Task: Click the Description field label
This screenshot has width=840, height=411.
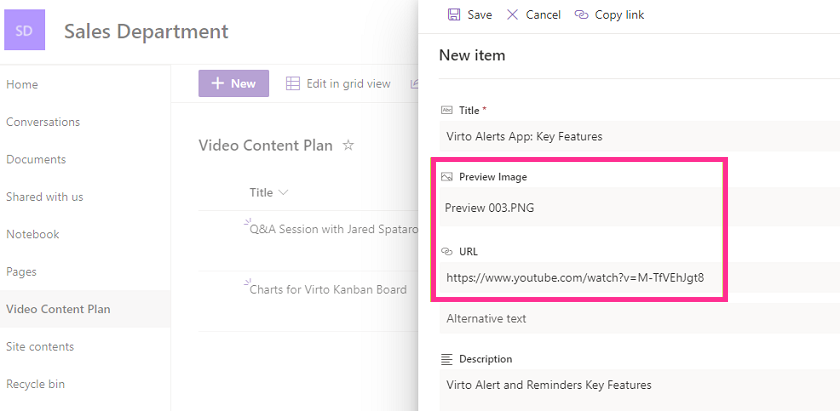Action: click(x=485, y=359)
